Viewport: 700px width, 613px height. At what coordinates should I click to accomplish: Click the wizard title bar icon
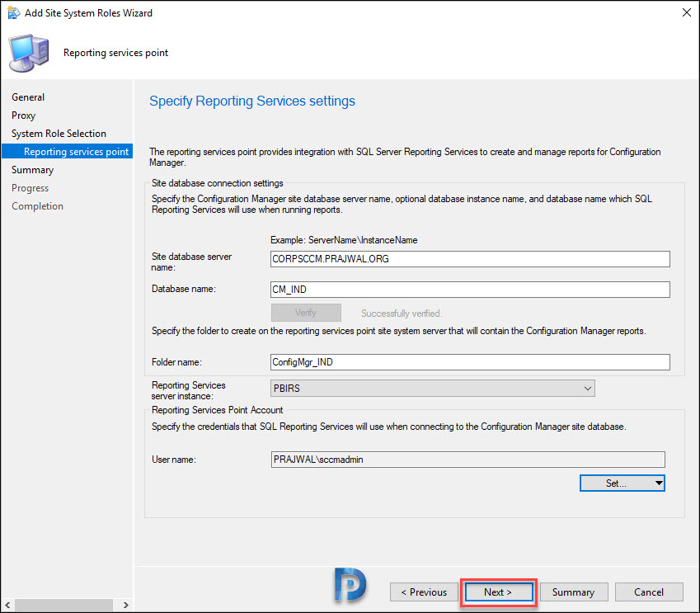(14, 13)
